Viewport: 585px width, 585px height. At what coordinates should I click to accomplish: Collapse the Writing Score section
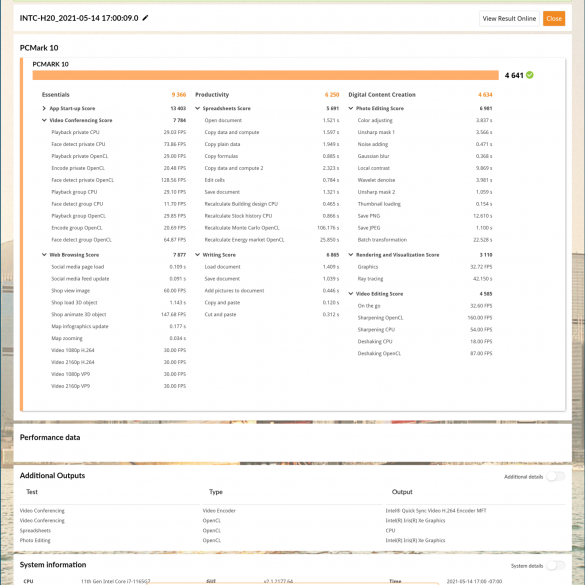click(198, 255)
